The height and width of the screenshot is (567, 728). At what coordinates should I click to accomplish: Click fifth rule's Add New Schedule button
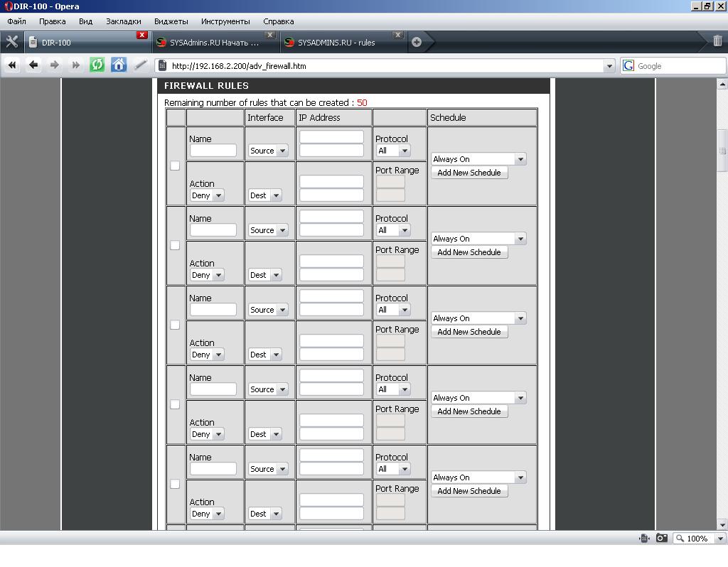tap(469, 491)
